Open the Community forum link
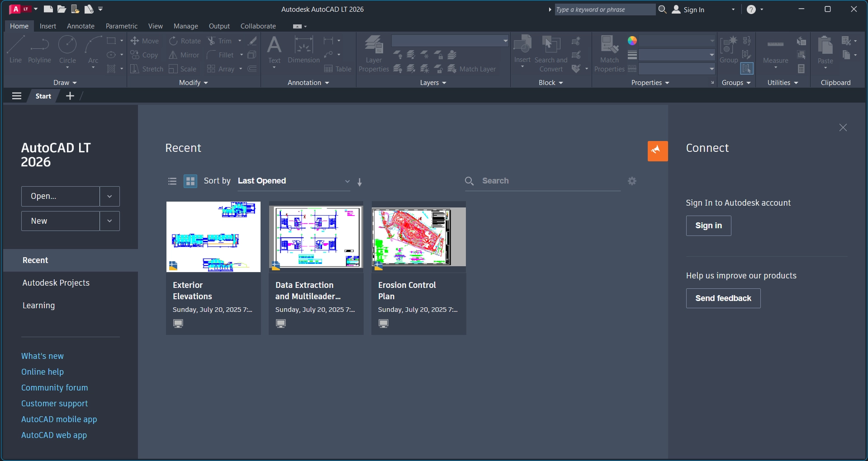Viewport: 868px width, 461px height. tap(55, 388)
